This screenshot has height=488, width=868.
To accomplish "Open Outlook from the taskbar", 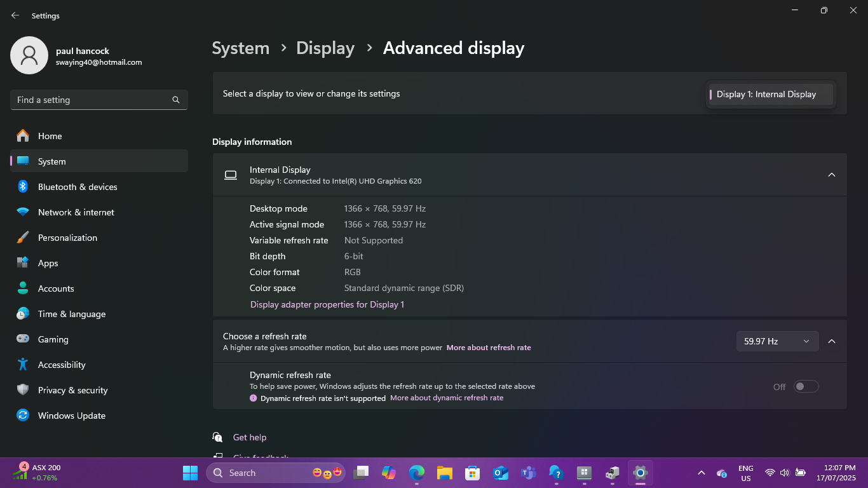I will [x=500, y=473].
